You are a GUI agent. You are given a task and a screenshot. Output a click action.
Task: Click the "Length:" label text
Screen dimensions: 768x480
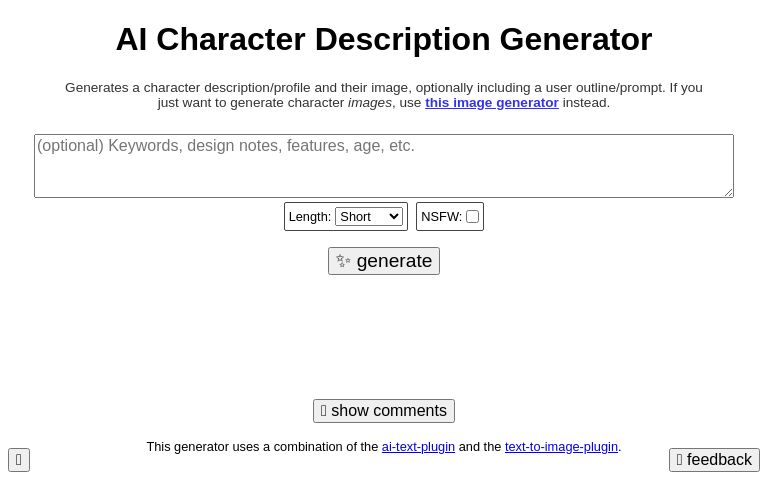tap(310, 217)
